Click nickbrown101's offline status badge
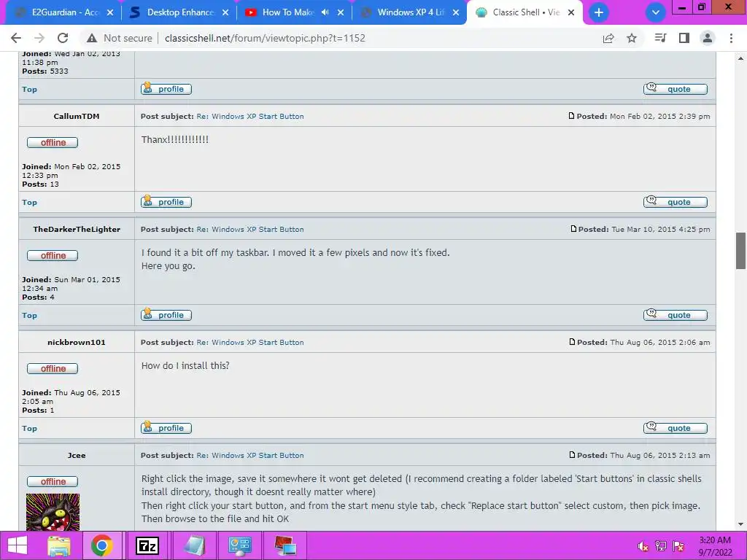 tap(53, 368)
